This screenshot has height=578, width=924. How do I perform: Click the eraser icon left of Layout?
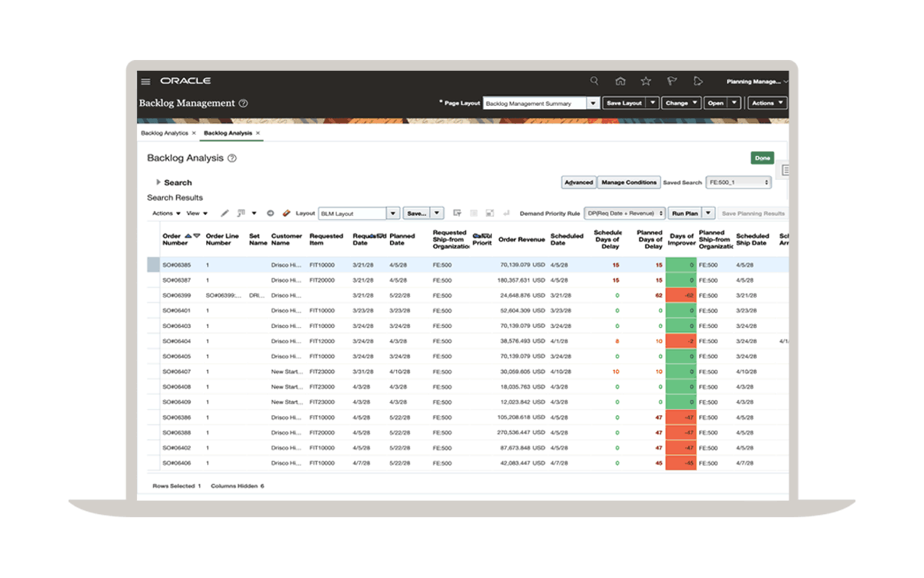[286, 213]
